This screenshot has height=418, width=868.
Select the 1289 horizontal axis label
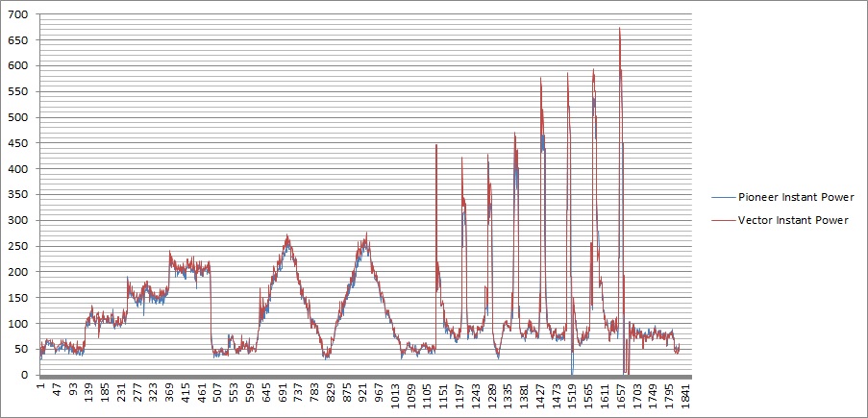tap(493, 396)
